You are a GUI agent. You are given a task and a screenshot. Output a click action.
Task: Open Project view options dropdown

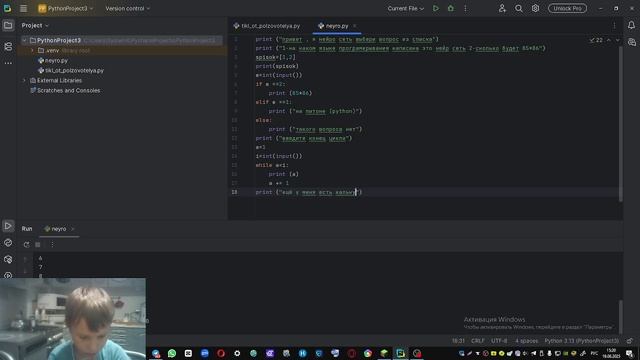[35, 25]
